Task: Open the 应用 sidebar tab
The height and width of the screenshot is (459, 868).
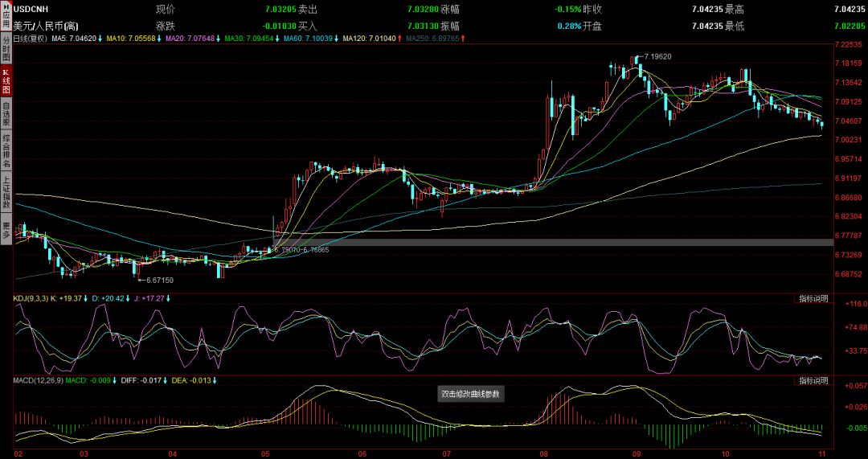Action: point(6,17)
